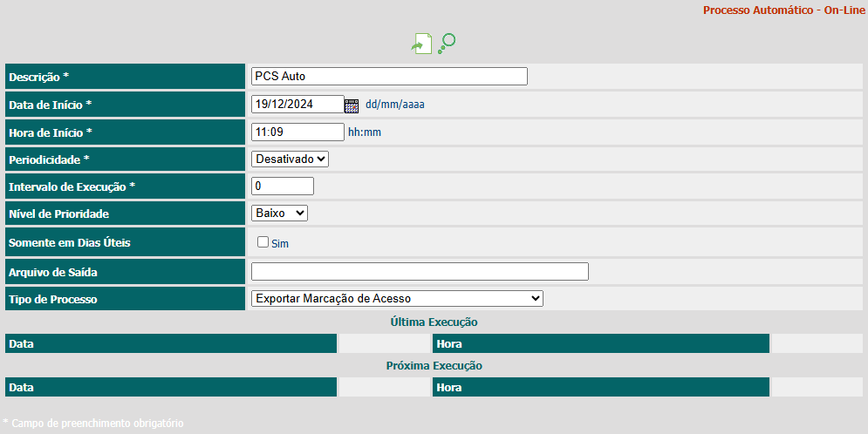Screen dimensions: 868x434
Task: Expand the Tipo de Processo dropdown
Action: coord(397,299)
